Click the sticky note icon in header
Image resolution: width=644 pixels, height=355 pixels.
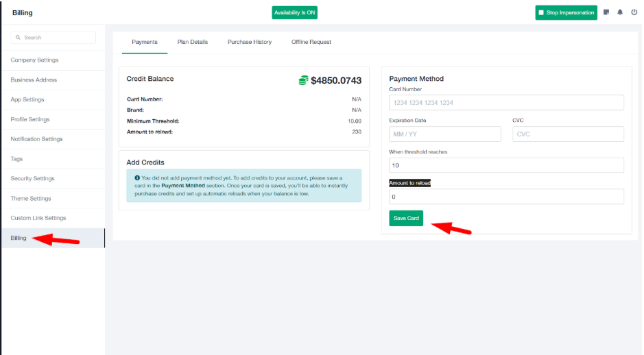(x=606, y=12)
